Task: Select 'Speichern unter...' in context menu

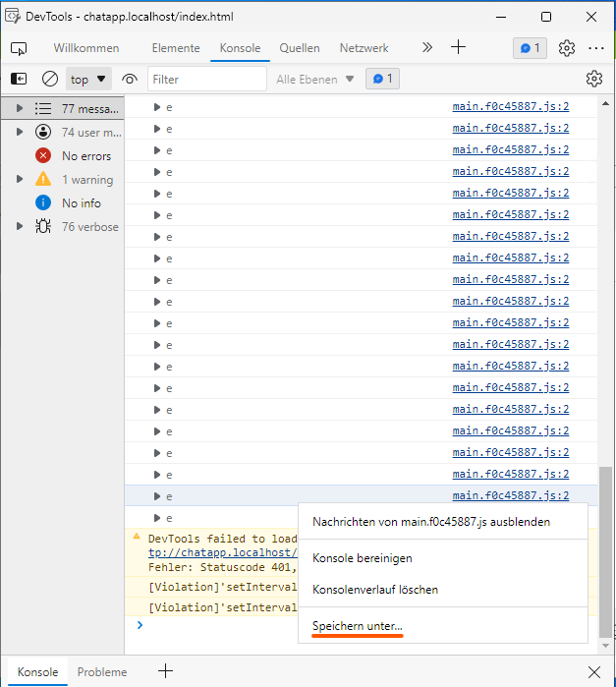Action: pyautogui.click(x=358, y=626)
